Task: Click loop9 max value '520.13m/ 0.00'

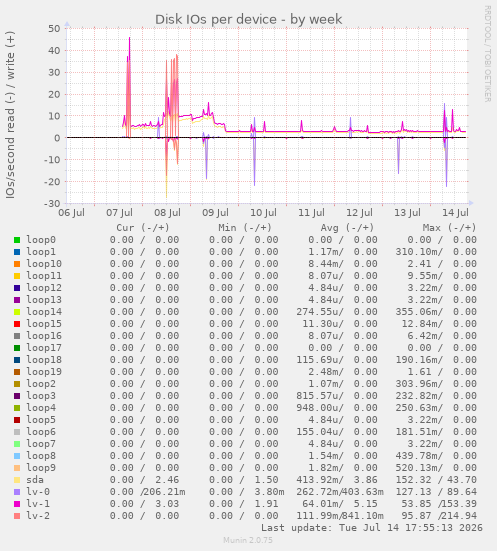Action: [x=436, y=467]
